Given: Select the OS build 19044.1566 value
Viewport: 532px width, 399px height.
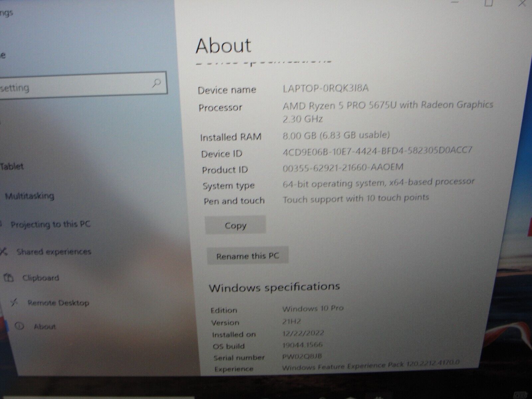Looking at the screenshot, I should (x=302, y=344).
